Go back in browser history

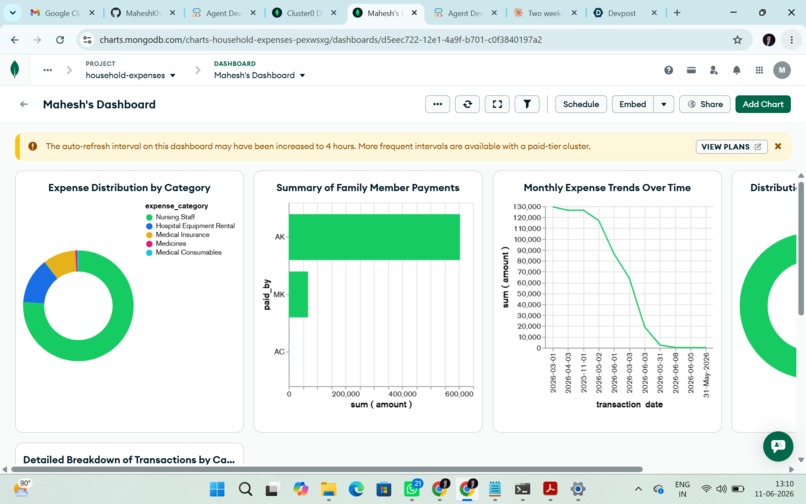click(x=15, y=40)
